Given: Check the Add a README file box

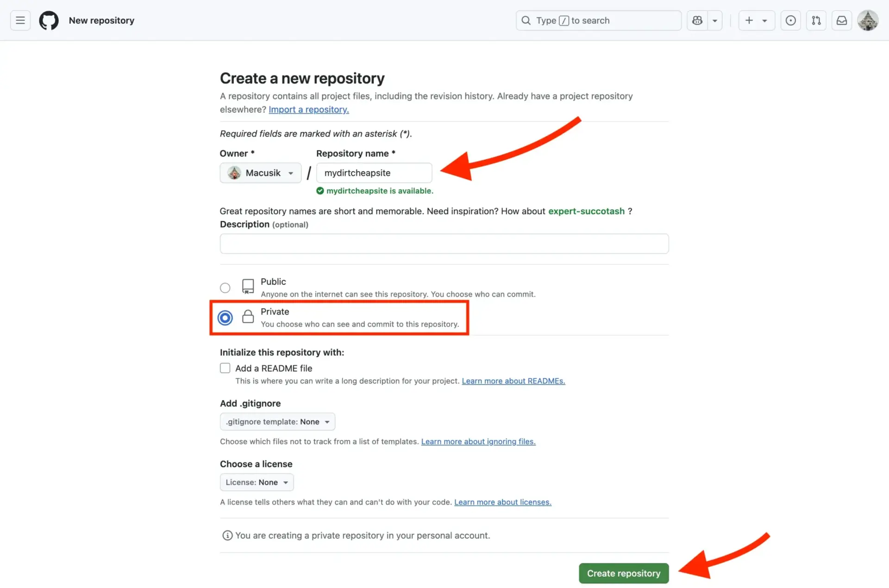Looking at the screenshot, I should 225,368.
